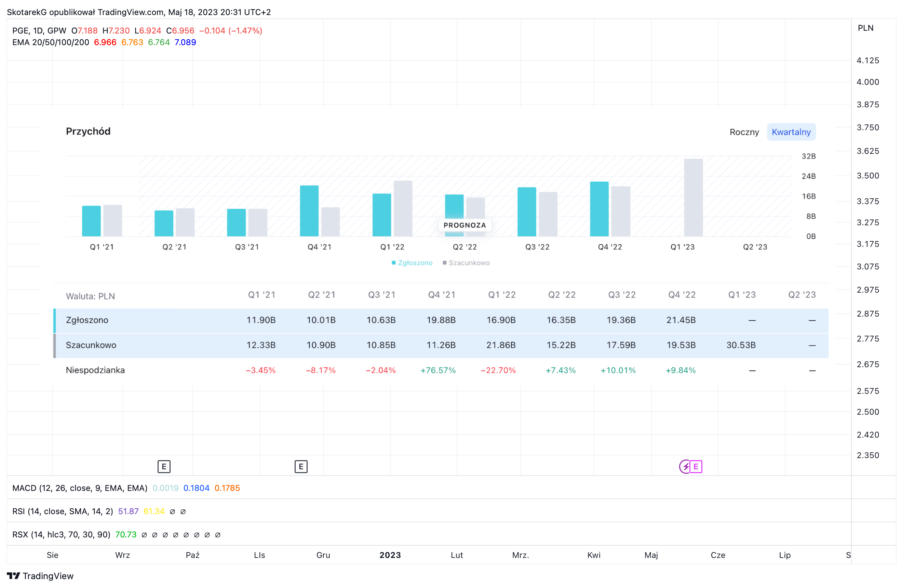This screenshot has height=588, width=903.
Task: Click the purple E earnings marker near Maj
Action: click(696, 467)
